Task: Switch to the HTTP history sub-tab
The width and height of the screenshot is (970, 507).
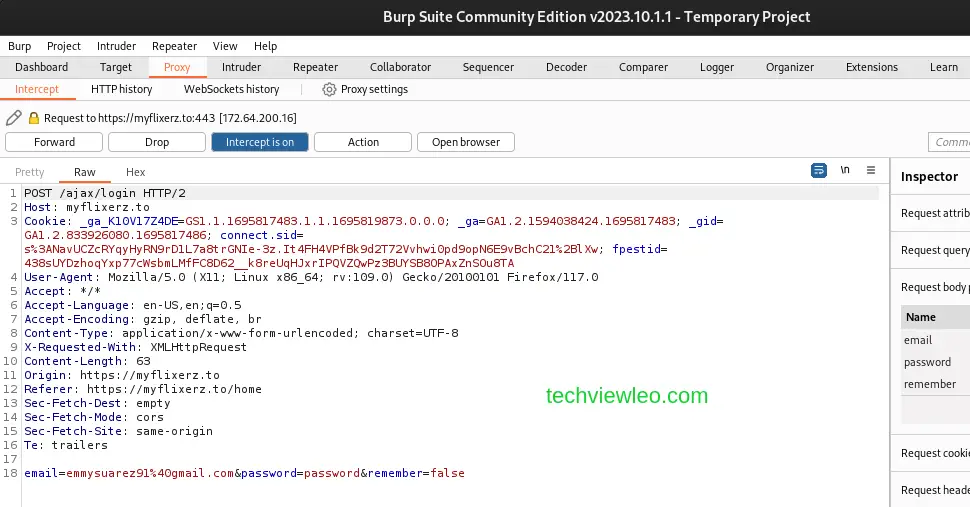Action: (121, 89)
